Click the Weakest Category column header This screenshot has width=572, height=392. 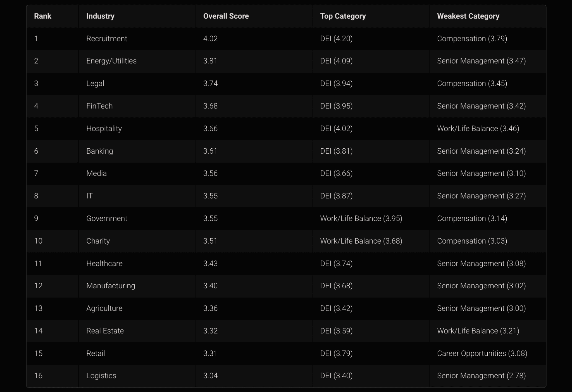pyautogui.click(x=468, y=16)
